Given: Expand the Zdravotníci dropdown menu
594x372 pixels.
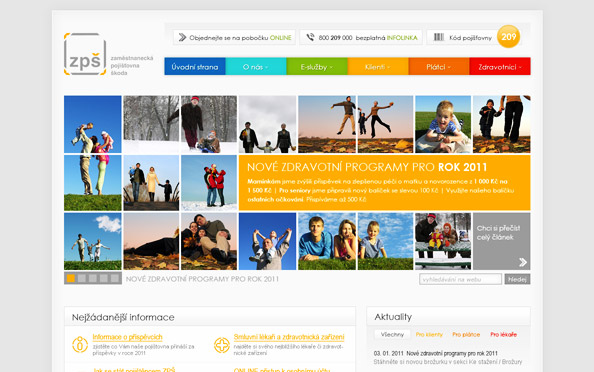Looking at the screenshot, I should point(500,67).
